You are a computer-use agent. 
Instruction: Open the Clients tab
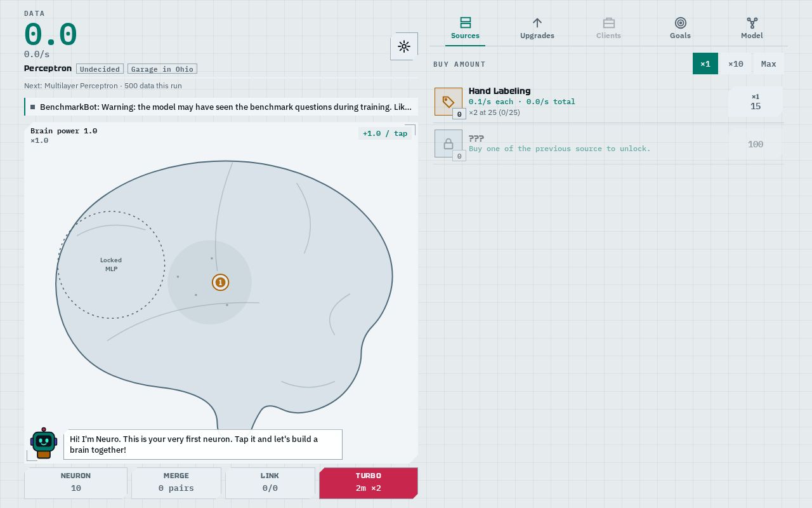(608, 29)
